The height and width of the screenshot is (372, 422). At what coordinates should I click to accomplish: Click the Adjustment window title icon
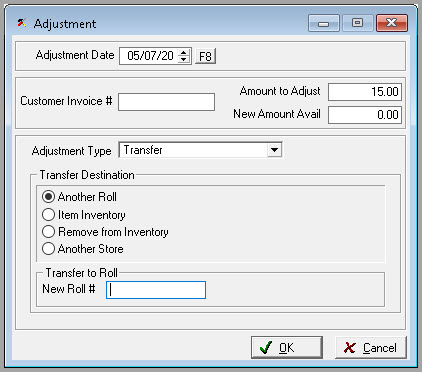pos(22,23)
